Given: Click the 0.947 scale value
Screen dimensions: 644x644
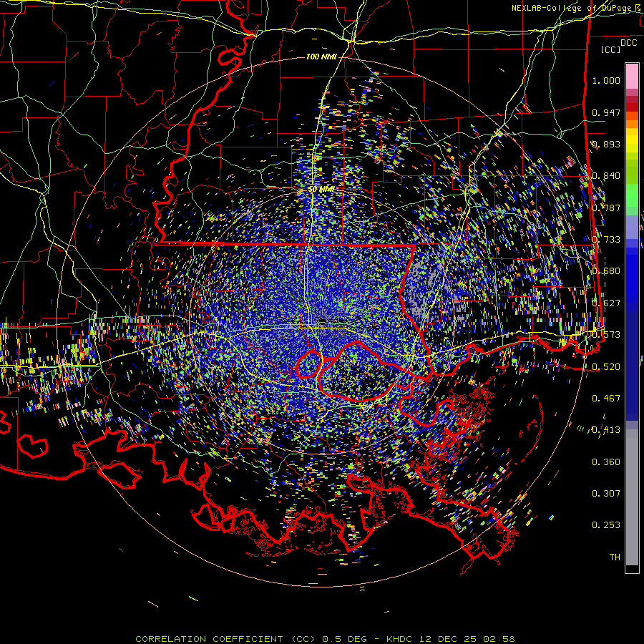Looking at the screenshot, I should click(x=606, y=112).
